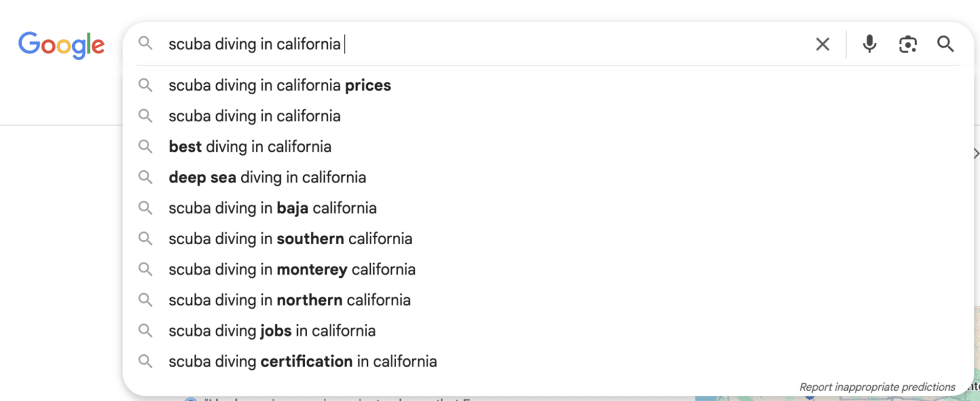
Task: Pick 'deep sea diving in california' suggestion
Action: coord(548,177)
